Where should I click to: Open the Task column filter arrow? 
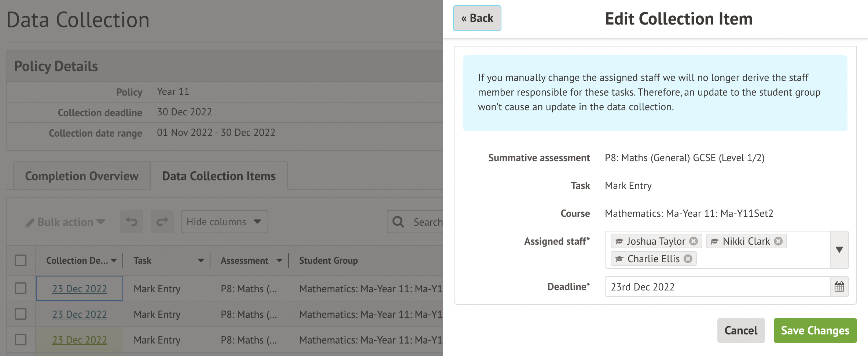click(x=201, y=260)
